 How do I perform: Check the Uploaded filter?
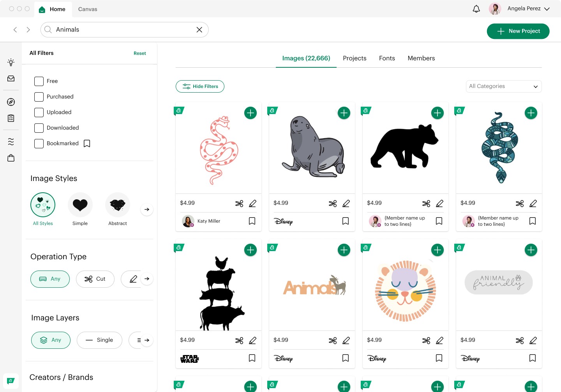coord(39,113)
